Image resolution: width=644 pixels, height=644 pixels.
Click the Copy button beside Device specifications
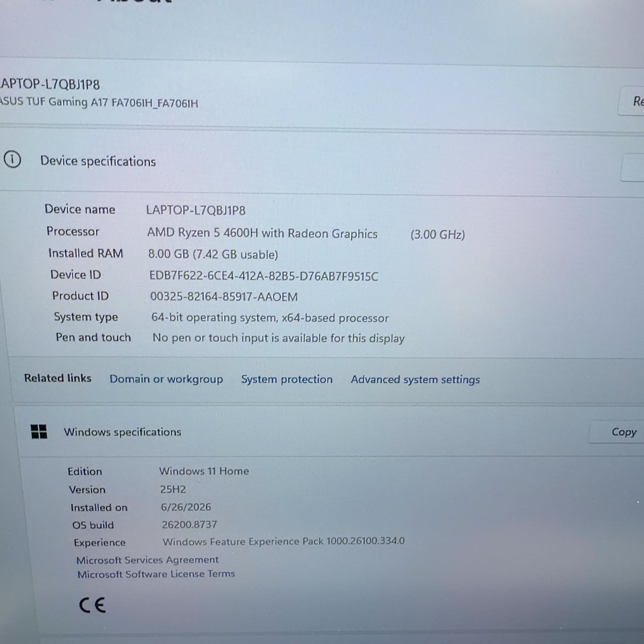click(x=633, y=168)
